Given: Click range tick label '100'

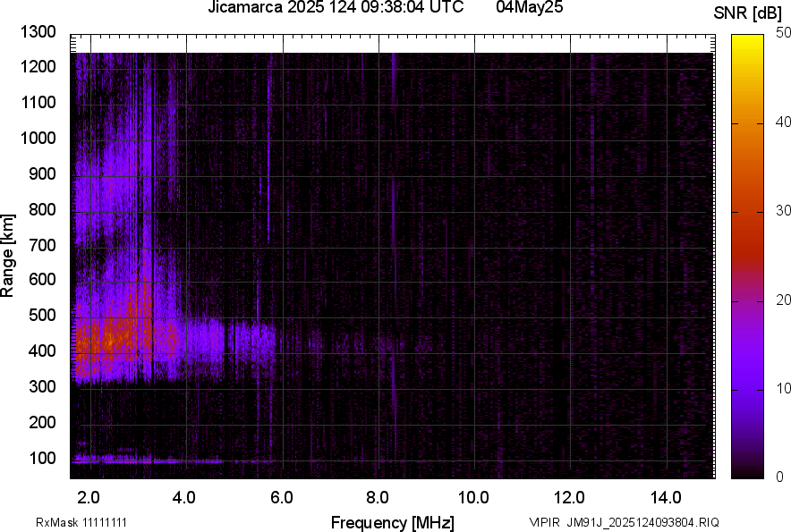Looking at the screenshot, I should [x=42, y=458].
